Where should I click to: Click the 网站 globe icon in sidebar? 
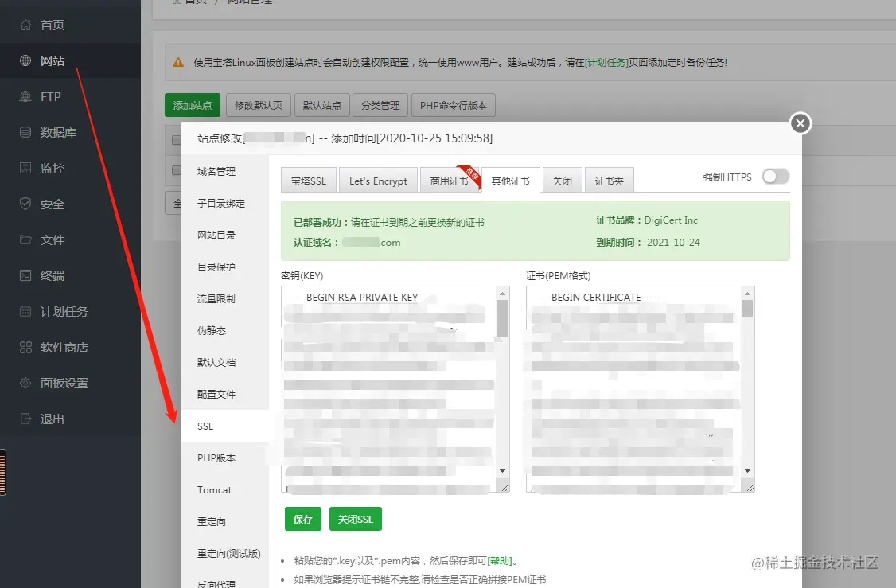coord(25,60)
